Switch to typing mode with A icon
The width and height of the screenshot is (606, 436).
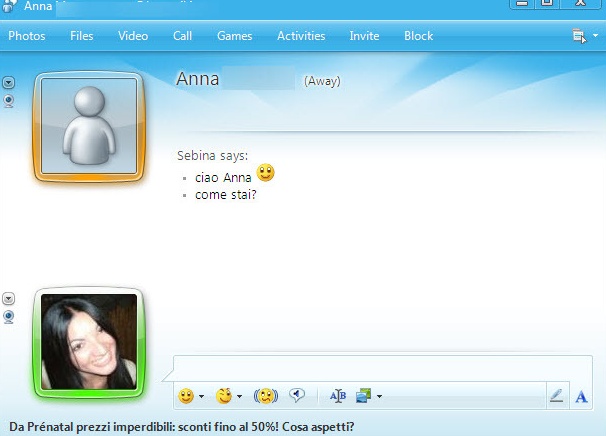[581, 397]
